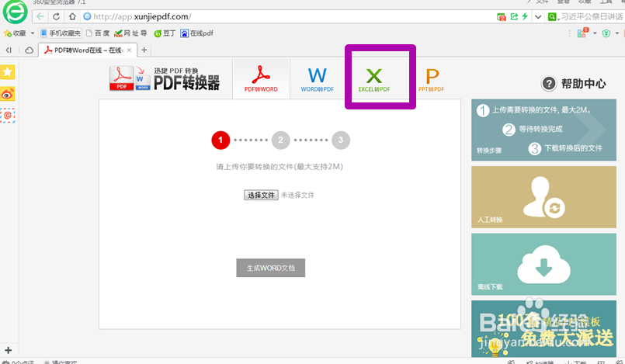Viewport: 625px width, 364px height.
Task: Click the tab list back arrow icon
Action: 9,50
